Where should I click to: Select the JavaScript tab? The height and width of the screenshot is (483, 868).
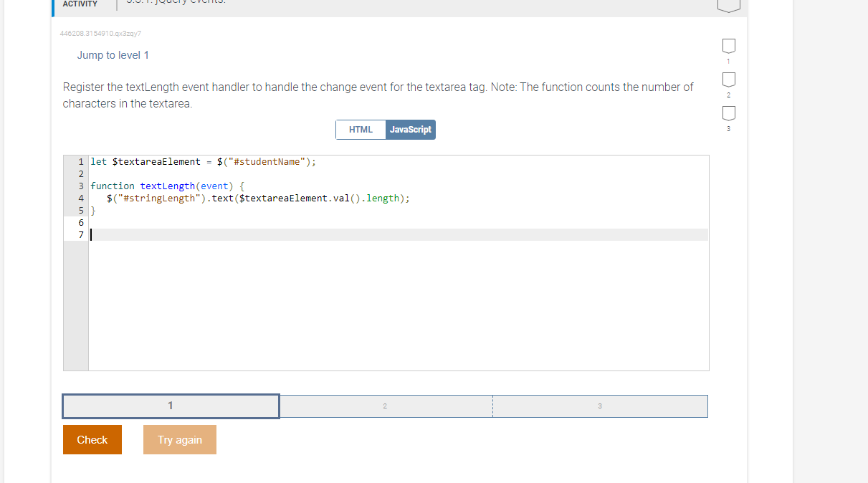pyautogui.click(x=410, y=130)
